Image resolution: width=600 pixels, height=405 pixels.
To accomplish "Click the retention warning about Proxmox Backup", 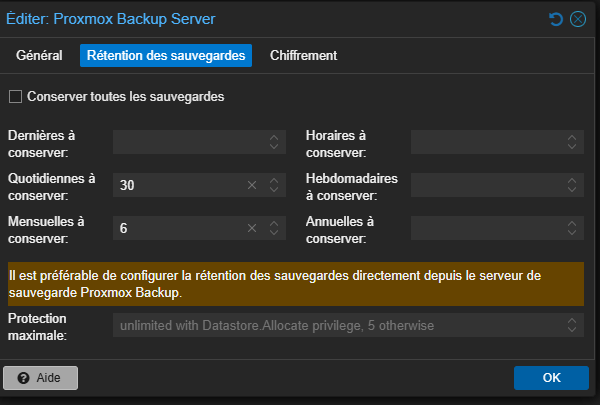I will point(296,284).
